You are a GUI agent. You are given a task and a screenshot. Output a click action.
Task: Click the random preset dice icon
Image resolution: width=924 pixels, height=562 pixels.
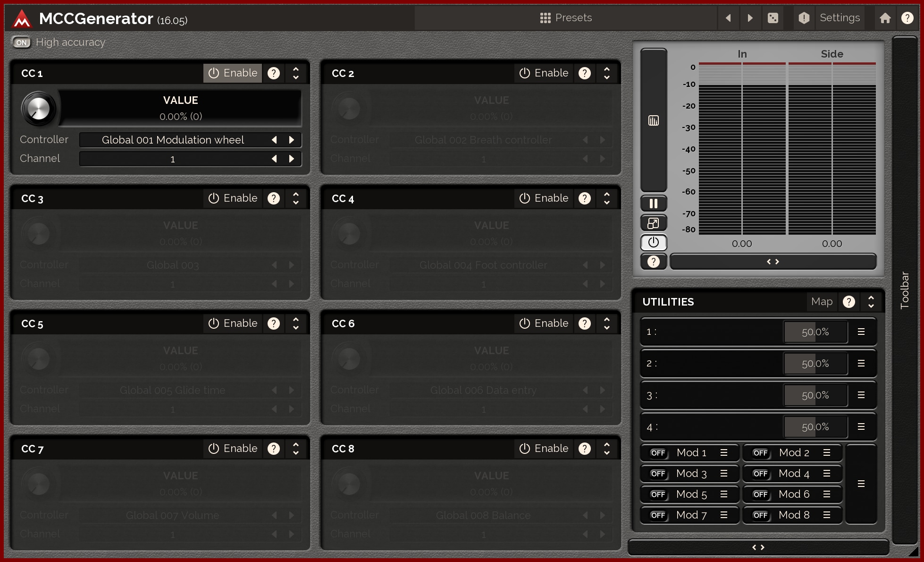coord(773,18)
